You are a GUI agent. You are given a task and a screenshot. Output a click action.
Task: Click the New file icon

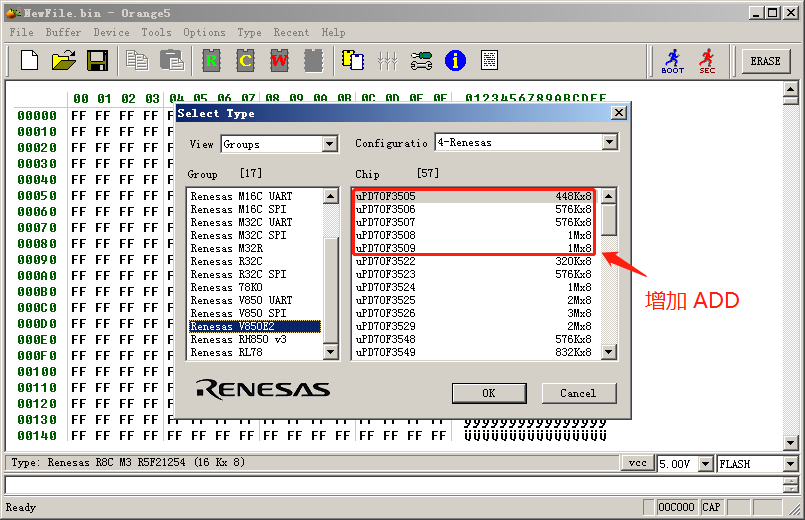pyautogui.click(x=29, y=61)
